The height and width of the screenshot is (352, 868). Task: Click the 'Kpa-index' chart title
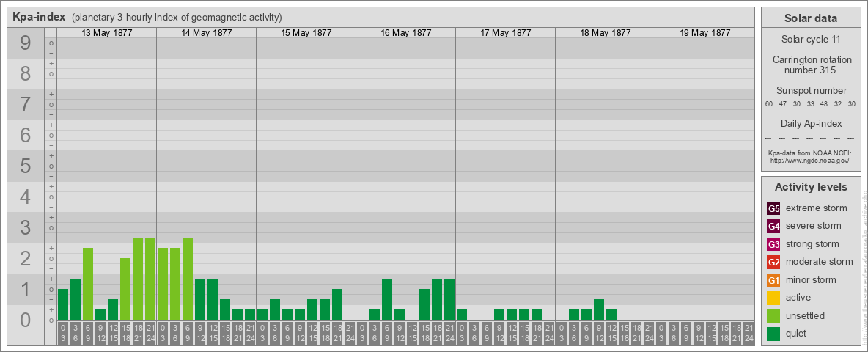pos(39,17)
